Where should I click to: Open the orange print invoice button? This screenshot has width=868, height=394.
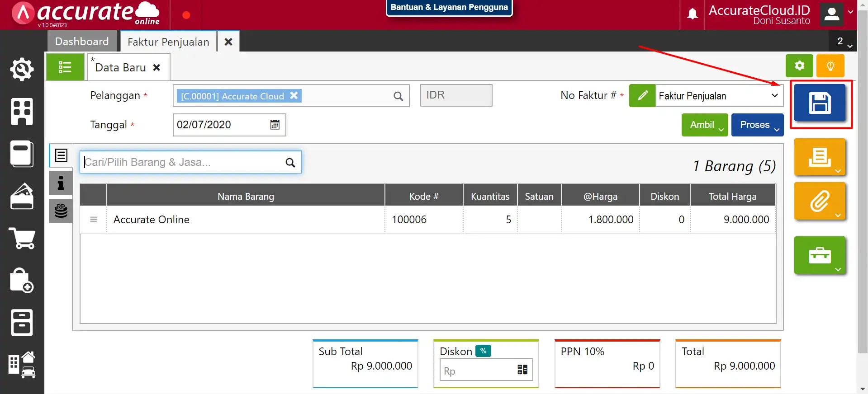820,157
